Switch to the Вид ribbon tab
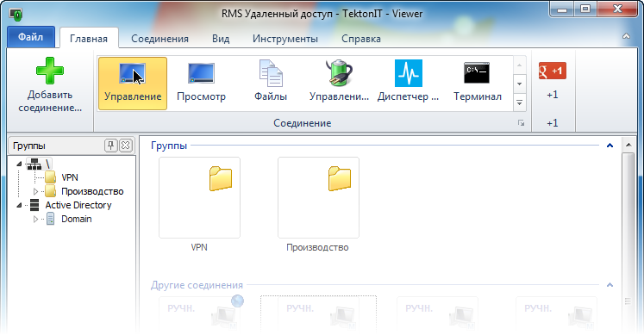644x335 pixels. pyautogui.click(x=221, y=39)
